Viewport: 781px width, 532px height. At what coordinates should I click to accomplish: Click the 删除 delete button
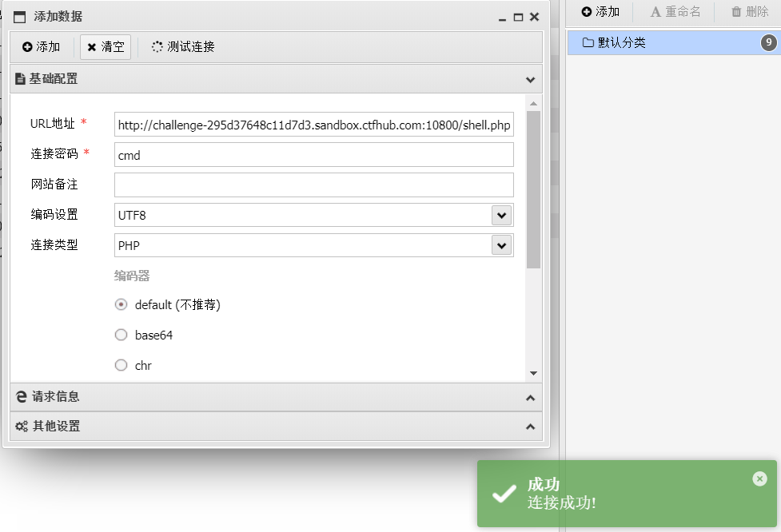point(748,11)
